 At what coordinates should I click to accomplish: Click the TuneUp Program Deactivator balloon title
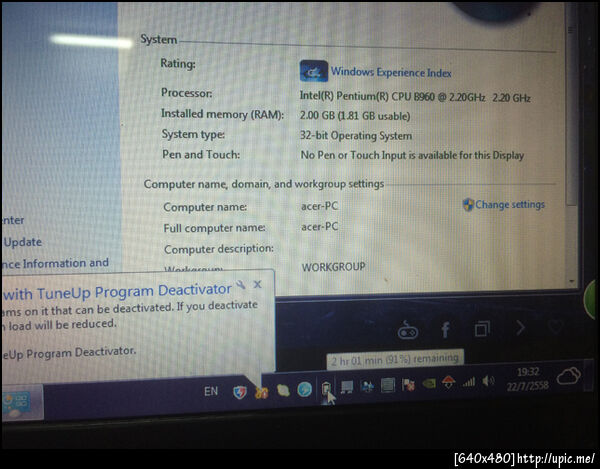(118, 292)
